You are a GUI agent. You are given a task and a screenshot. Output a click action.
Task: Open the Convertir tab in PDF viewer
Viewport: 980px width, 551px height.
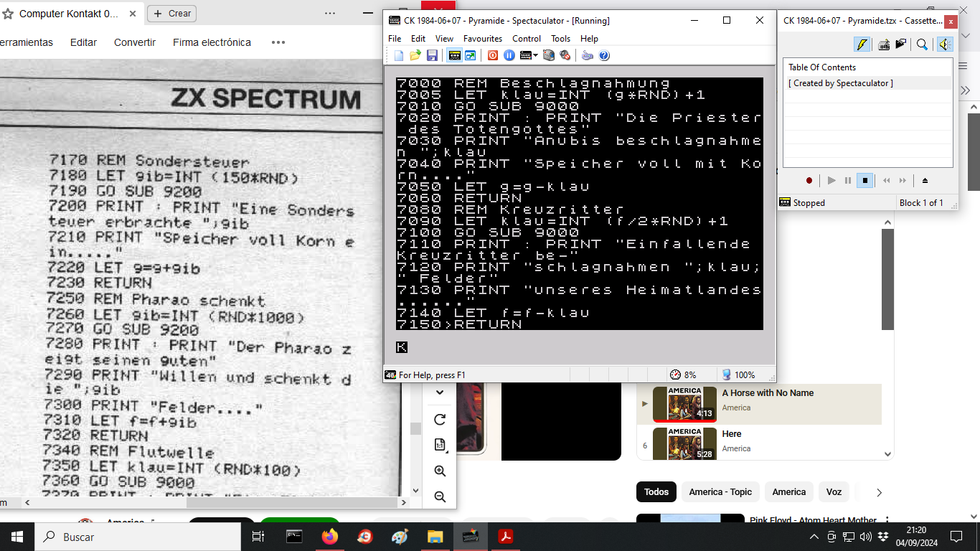[135, 42]
